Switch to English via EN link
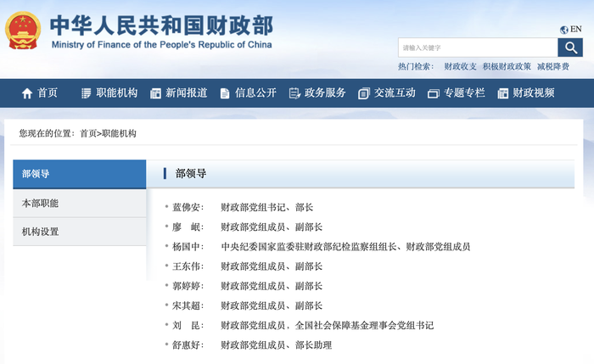Image resolution: width=594 pixels, height=364 pixels. pos(576,29)
